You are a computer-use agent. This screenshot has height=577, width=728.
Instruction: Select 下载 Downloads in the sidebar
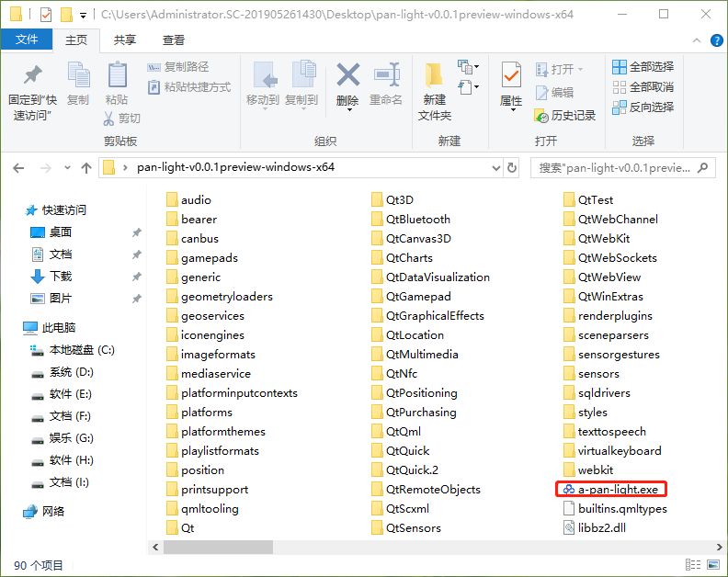tap(51, 277)
